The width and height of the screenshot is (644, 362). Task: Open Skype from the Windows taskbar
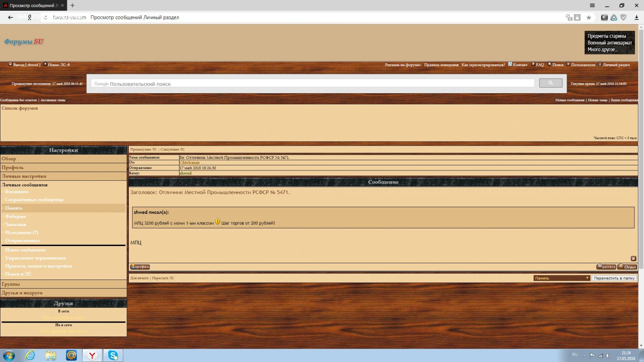click(113, 355)
